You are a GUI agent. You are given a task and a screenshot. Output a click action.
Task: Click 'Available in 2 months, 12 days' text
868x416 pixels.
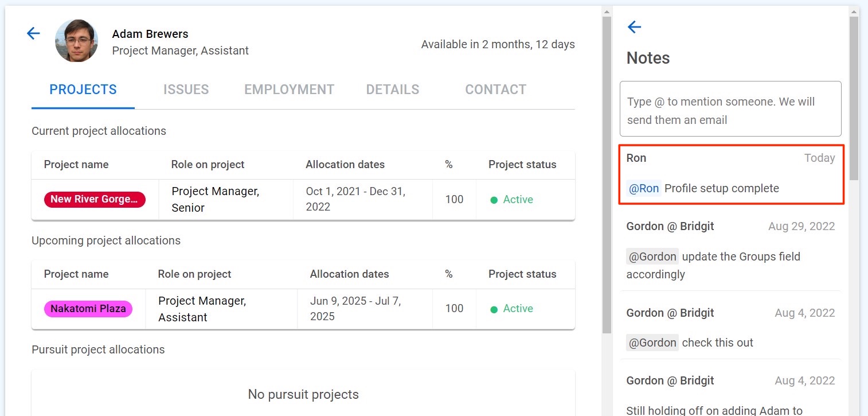tap(498, 44)
